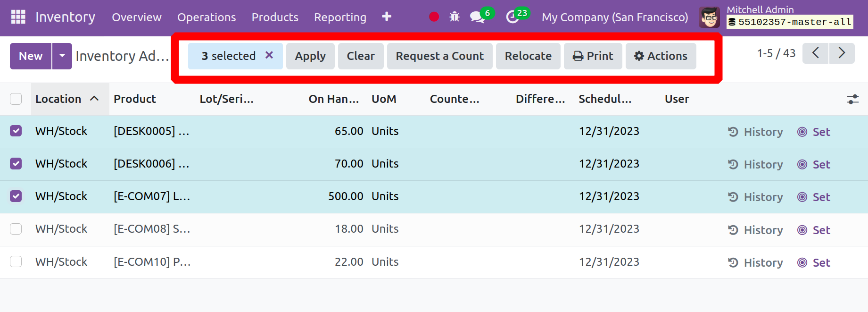Open the Actions dropdown menu
The image size is (868, 312).
tap(661, 56)
